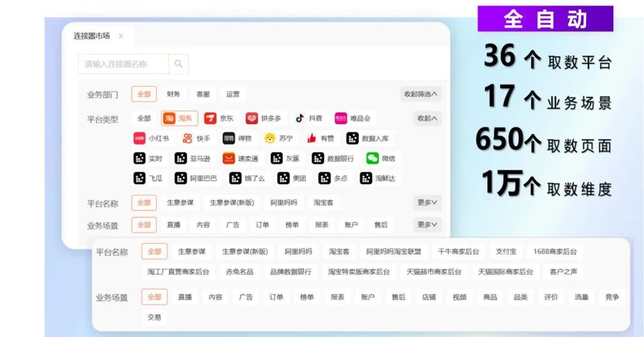
Task: Focus the connector name search field
Action: (x=123, y=63)
